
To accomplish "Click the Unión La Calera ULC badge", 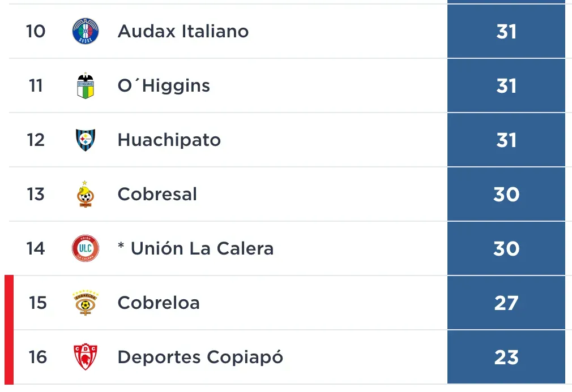I will pos(84,248).
